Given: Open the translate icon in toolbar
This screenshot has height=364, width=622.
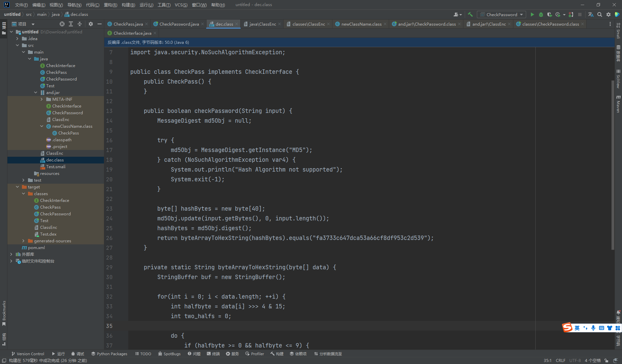Looking at the screenshot, I should pos(591,14).
